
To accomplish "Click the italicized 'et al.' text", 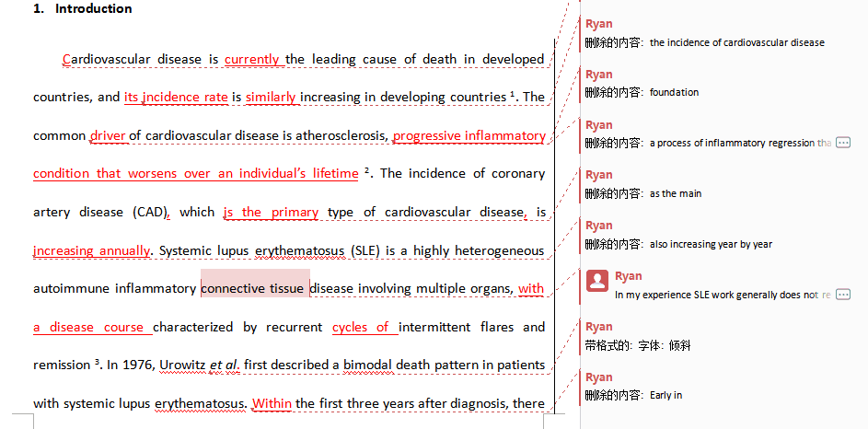I will coord(225,365).
